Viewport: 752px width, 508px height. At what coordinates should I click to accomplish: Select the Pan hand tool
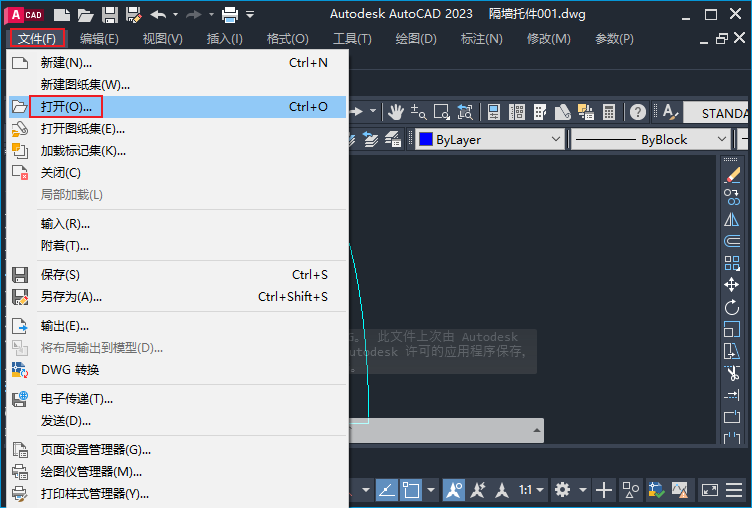click(x=396, y=112)
